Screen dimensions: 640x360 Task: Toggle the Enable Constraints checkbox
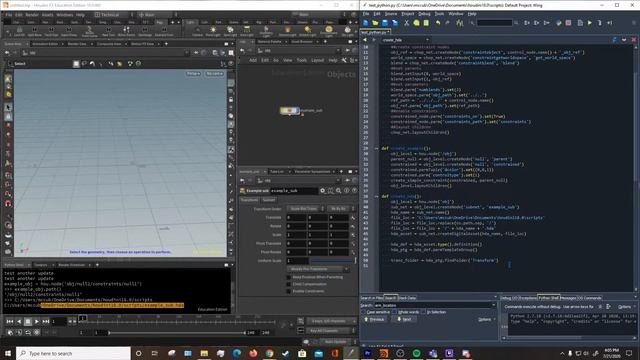pyautogui.click(x=289, y=291)
